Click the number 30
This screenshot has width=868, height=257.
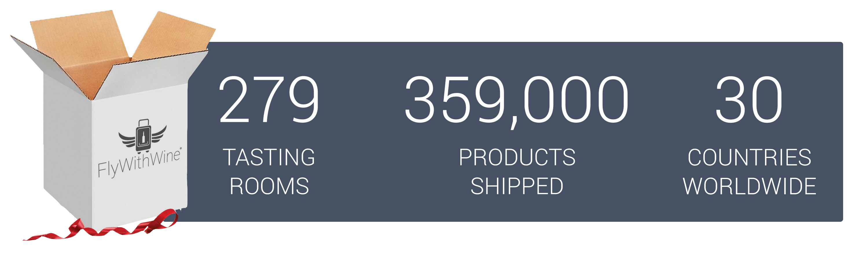[x=749, y=99]
